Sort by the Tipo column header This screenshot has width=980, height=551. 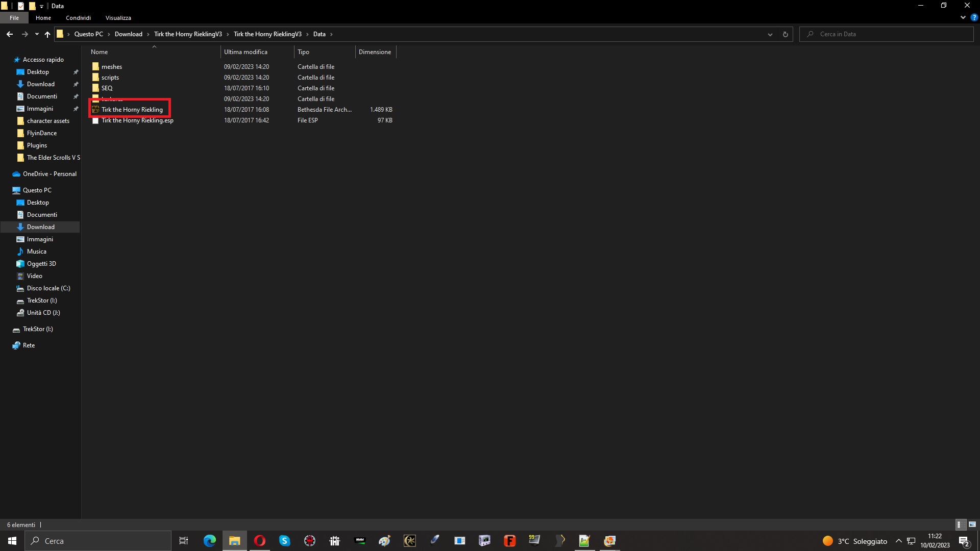325,52
